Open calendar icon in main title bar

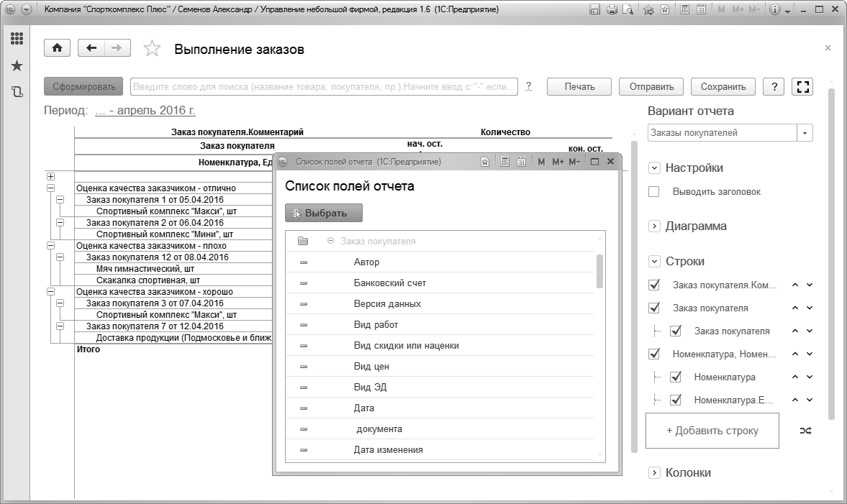pyautogui.click(x=701, y=10)
